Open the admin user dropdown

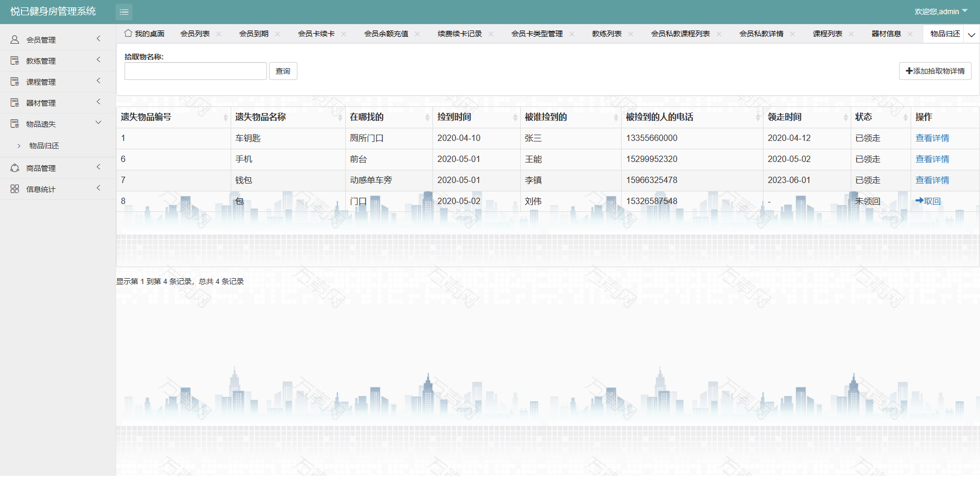click(941, 12)
